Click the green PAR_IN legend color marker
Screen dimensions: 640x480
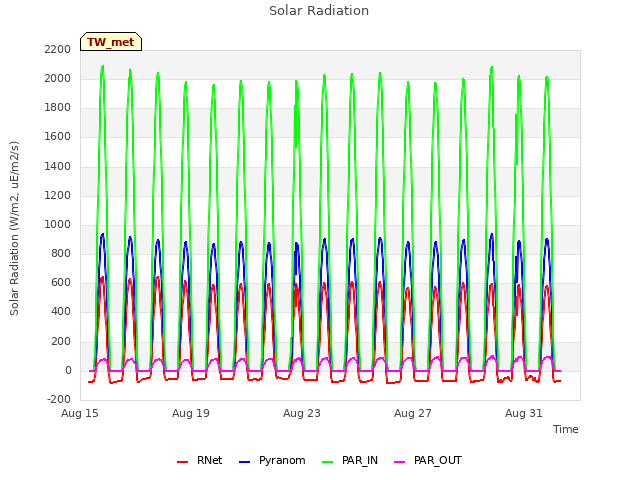click(328, 462)
